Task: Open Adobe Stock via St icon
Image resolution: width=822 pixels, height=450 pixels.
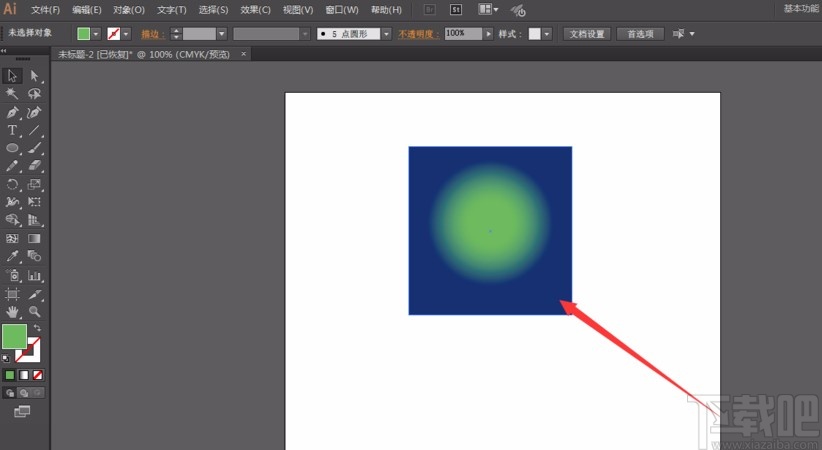Action: coord(456,9)
